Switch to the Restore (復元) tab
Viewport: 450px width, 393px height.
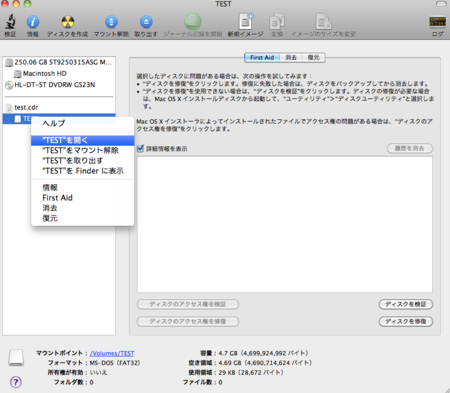(313, 57)
